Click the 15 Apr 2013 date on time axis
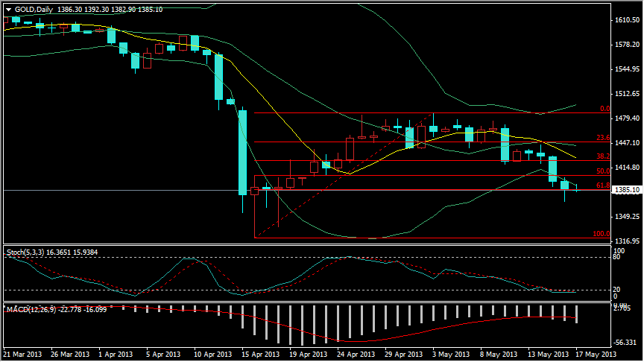The width and height of the screenshot is (644, 362). click(261, 354)
